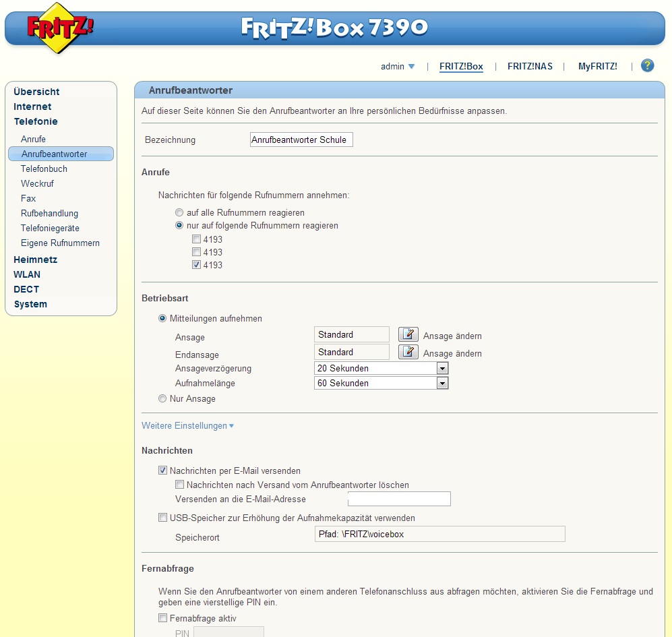Collapse the Weitere Einstellungen section
Viewport: 672px width, 637px height.
pos(187,425)
